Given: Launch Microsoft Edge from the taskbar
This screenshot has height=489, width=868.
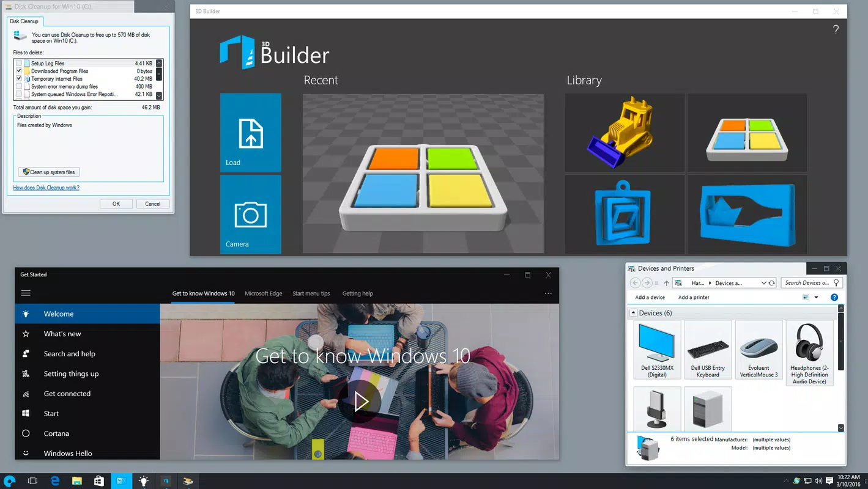Looking at the screenshot, I should coord(54,481).
